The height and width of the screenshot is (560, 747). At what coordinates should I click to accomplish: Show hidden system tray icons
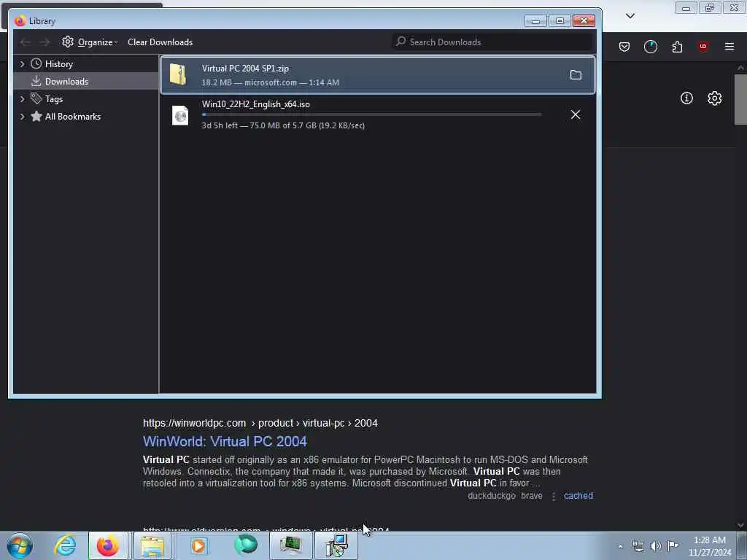coord(620,546)
